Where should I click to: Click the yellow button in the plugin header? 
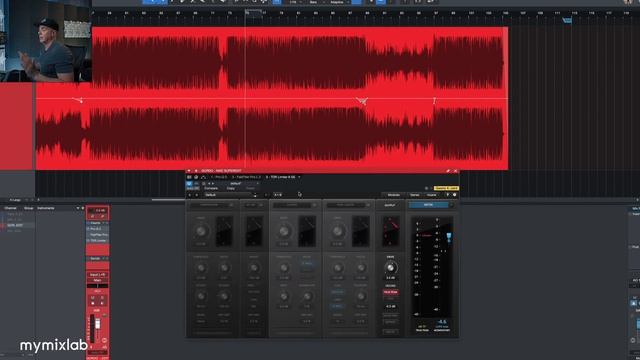point(446,188)
